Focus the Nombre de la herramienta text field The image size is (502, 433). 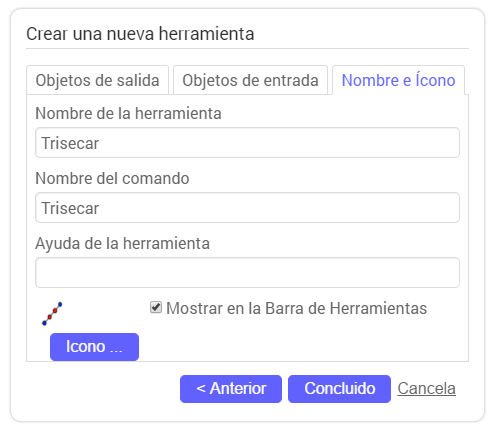click(x=247, y=143)
